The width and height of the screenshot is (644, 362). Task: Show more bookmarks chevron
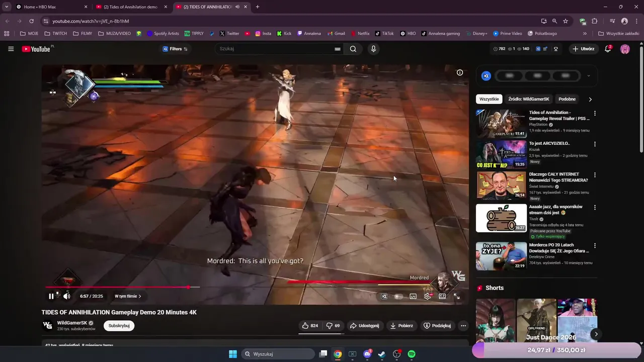[x=585, y=34]
